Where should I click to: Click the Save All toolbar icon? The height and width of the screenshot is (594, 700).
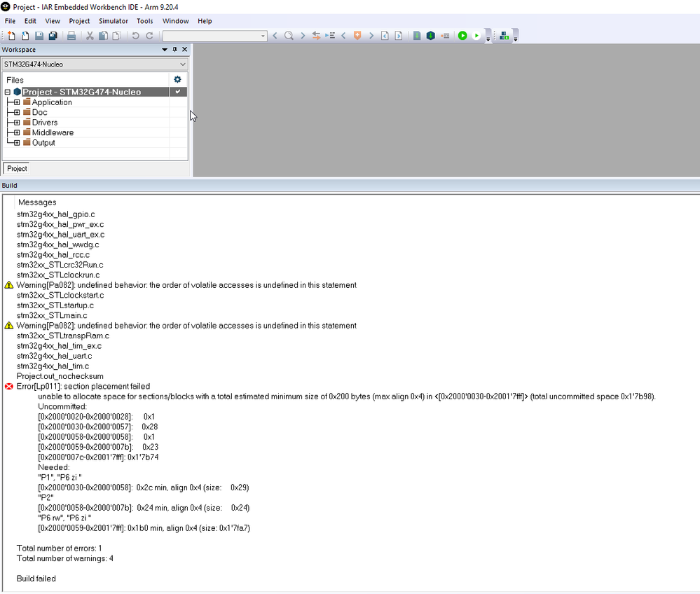tap(53, 36)
